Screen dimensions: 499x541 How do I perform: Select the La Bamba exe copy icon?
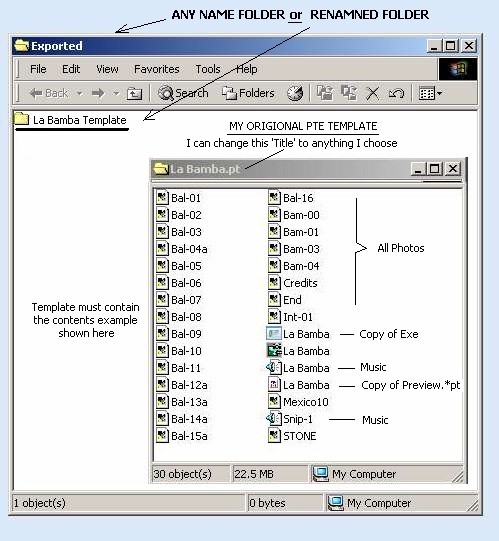coord(274,334)
